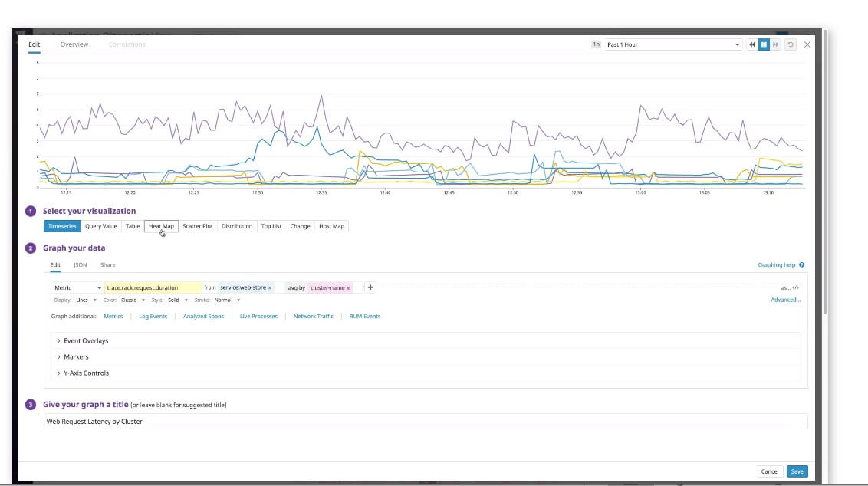Toggle the raw query code editor icon
The height and width of the screenshot is (486, 868).
pyautogui.click(x=796, y=287)
